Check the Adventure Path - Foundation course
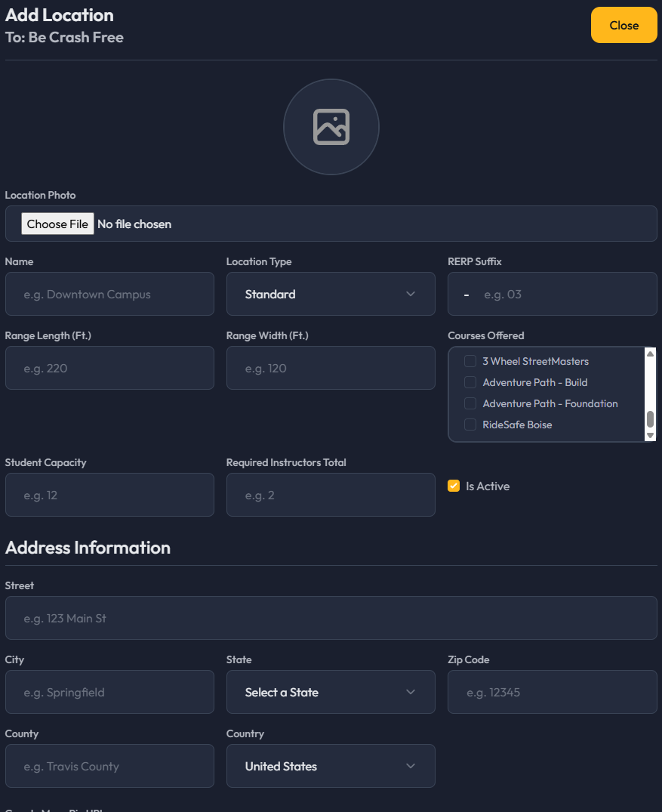This screenshot has width=662, height=812. point(470,403)
